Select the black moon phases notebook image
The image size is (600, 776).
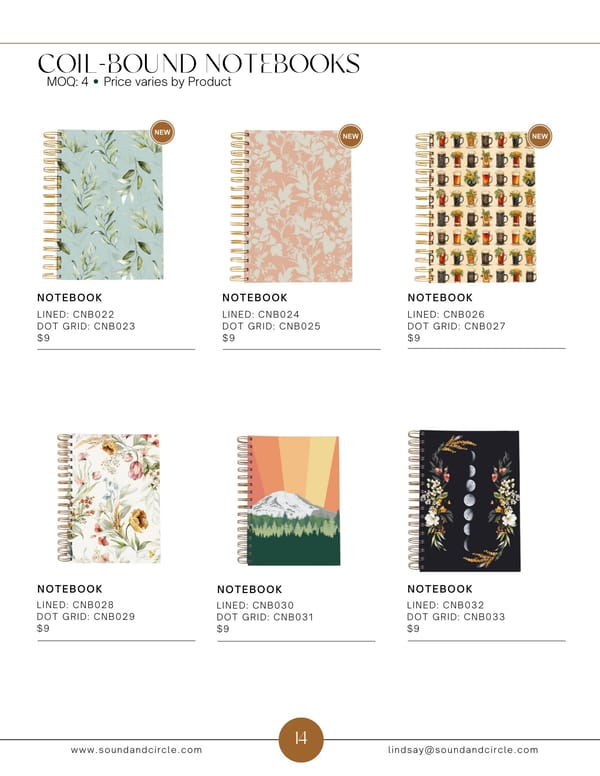(x=464, y=501)
